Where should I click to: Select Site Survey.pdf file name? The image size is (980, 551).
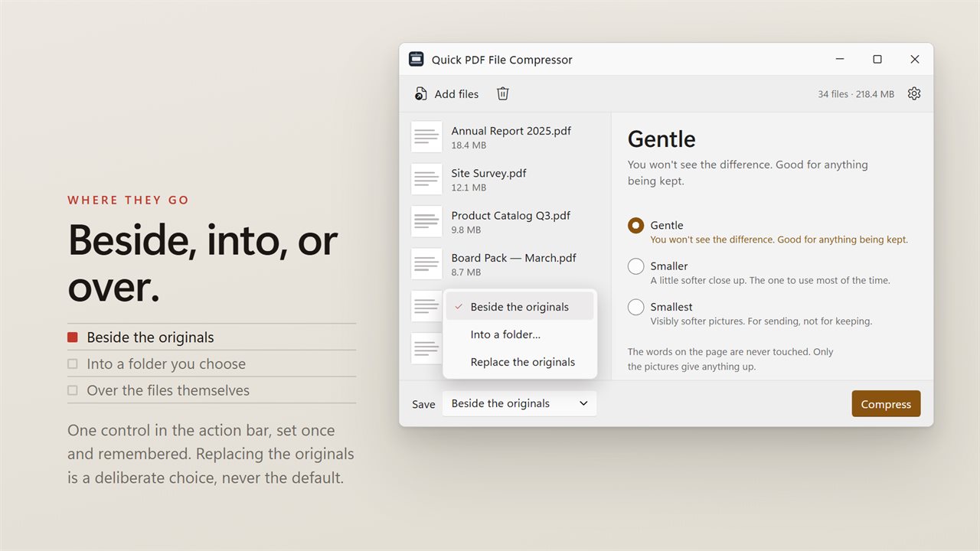pyautogui.click(x=488, y=173)
